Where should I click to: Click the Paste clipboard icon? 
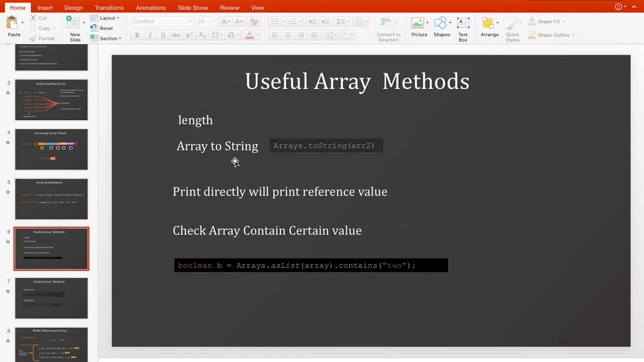[x=12, y=23]
